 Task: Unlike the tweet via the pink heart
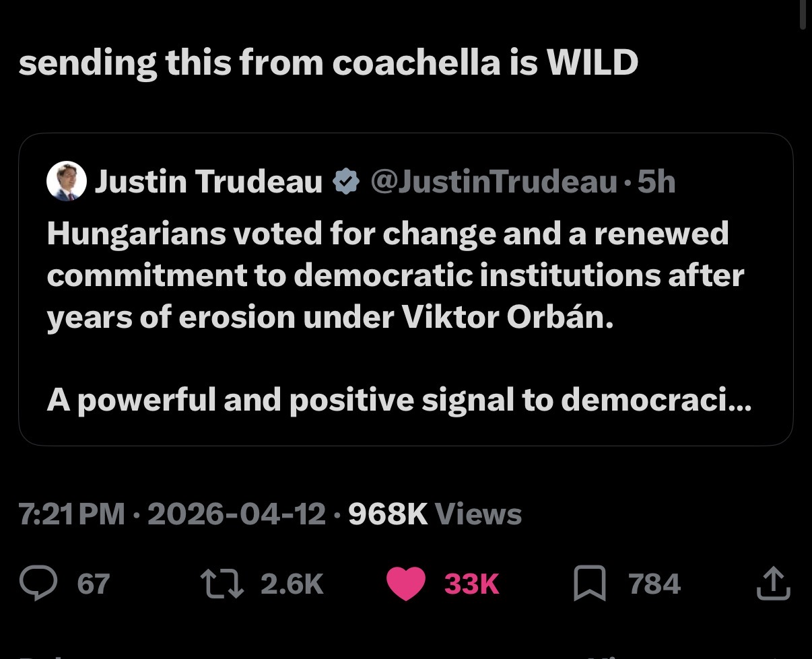pos(405,583)
